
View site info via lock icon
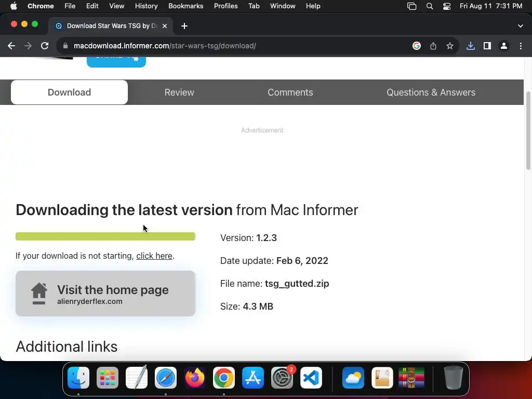tap(65, 46)
